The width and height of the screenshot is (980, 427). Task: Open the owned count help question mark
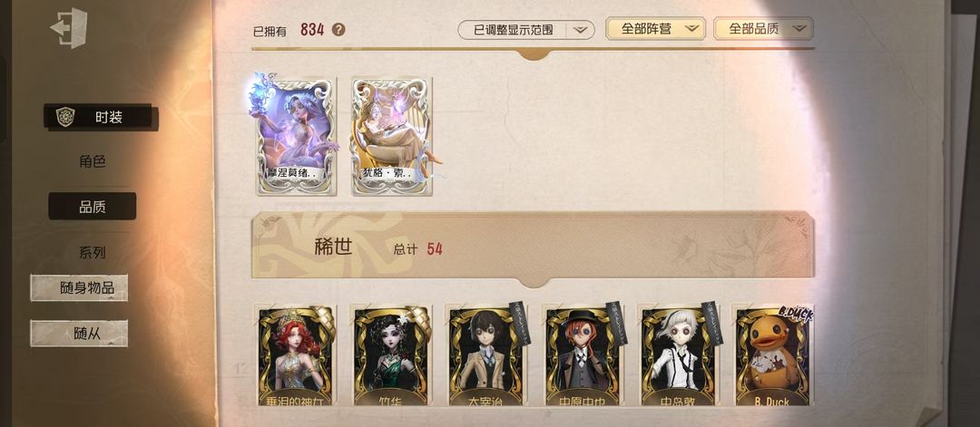click(338, 29)
